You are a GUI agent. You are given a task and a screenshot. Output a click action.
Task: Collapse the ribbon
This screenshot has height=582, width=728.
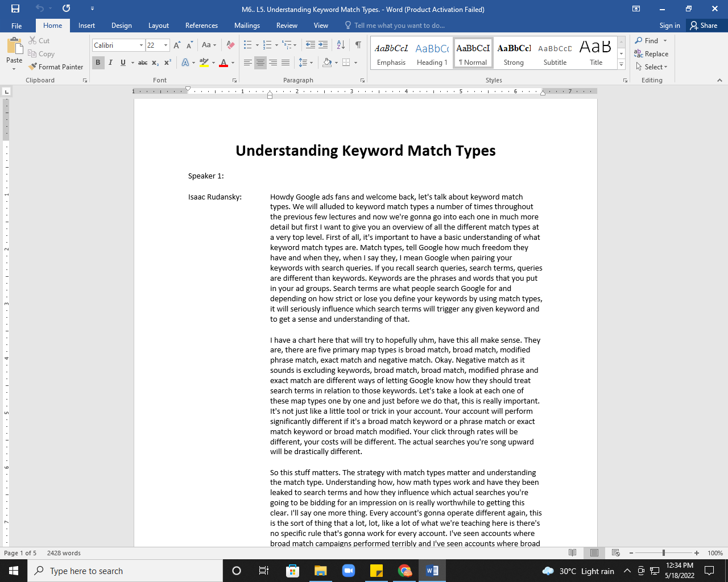point(719,80)
